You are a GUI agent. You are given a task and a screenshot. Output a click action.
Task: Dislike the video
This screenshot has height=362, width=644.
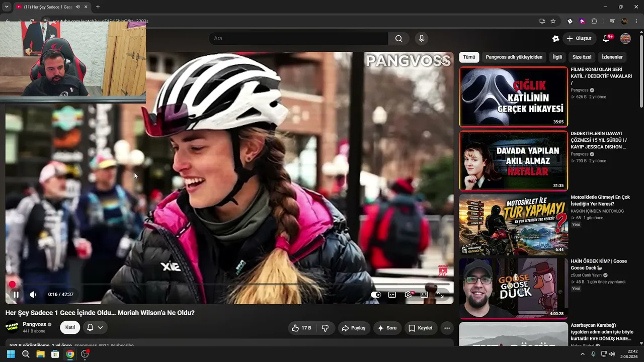coord(325,328)
